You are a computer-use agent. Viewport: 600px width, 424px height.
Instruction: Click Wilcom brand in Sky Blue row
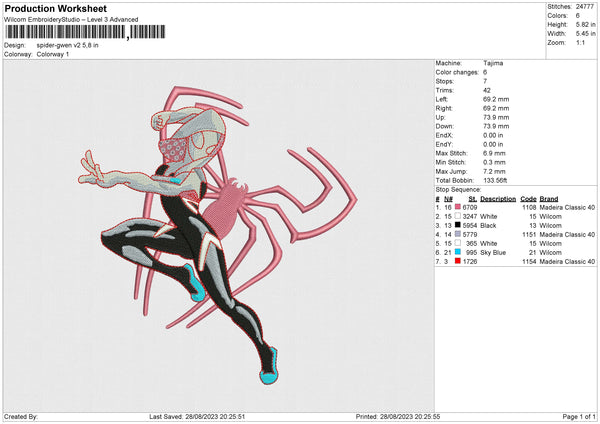550,253
